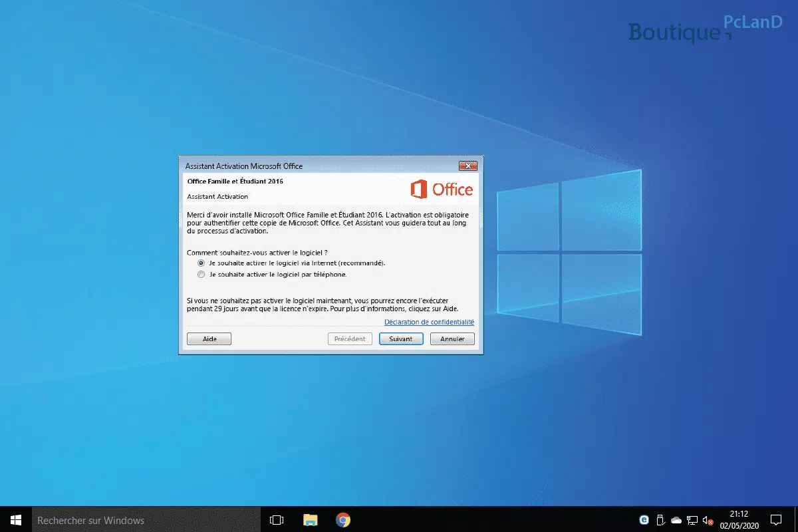Screen dimensions: 798x532
Task: Open help with the Aide button
Action: tap(209, 338)
